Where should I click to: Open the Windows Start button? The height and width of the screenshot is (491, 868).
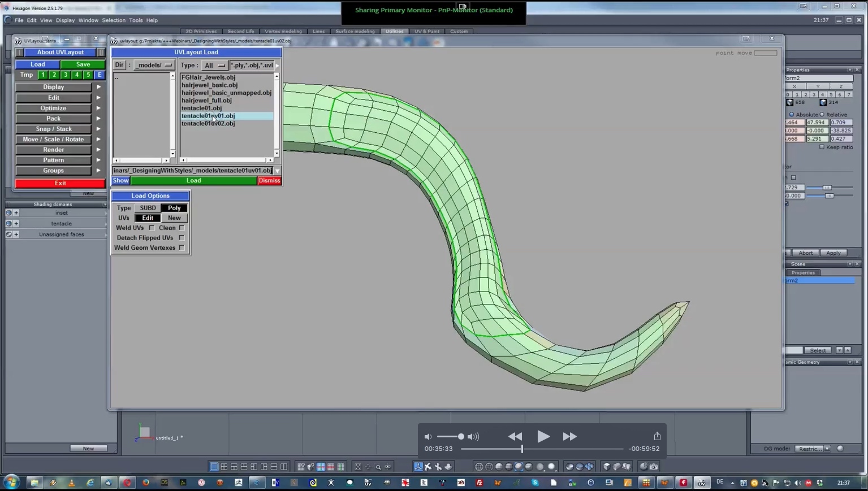(11, 483)
